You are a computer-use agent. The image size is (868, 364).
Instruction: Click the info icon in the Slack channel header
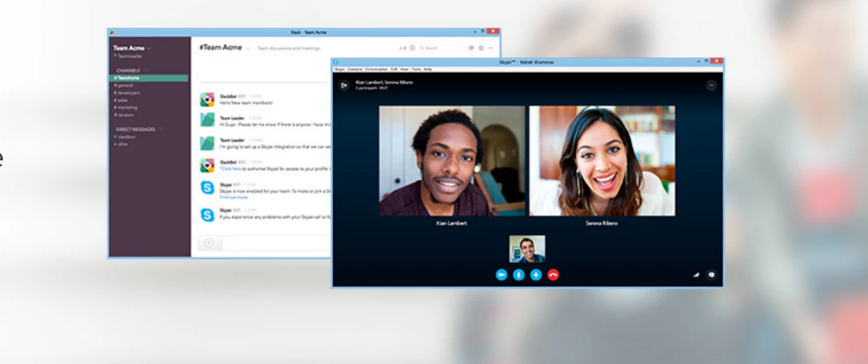[412, 48]
